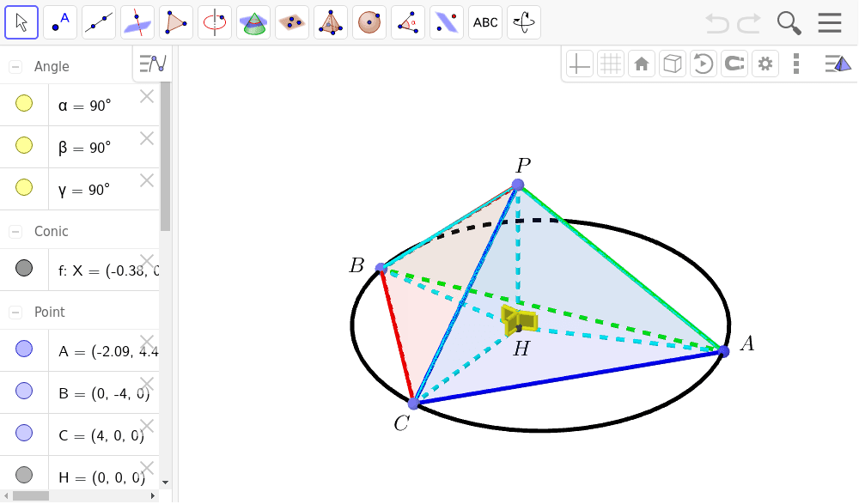The width and height of the screenshot is (859, 504).
Task: Click the α = 90° definition
Action: click(84, 106)
